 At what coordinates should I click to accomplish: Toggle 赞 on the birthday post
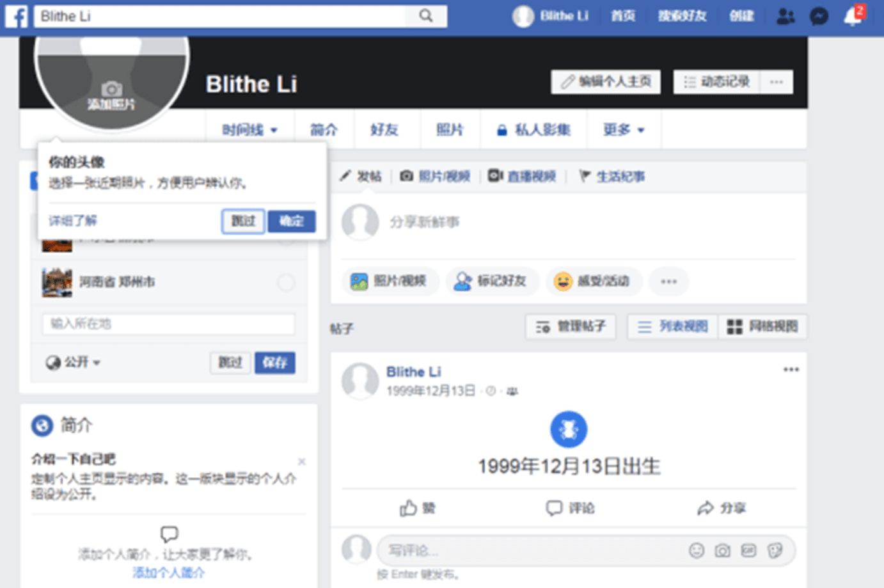tap(417, 507)
